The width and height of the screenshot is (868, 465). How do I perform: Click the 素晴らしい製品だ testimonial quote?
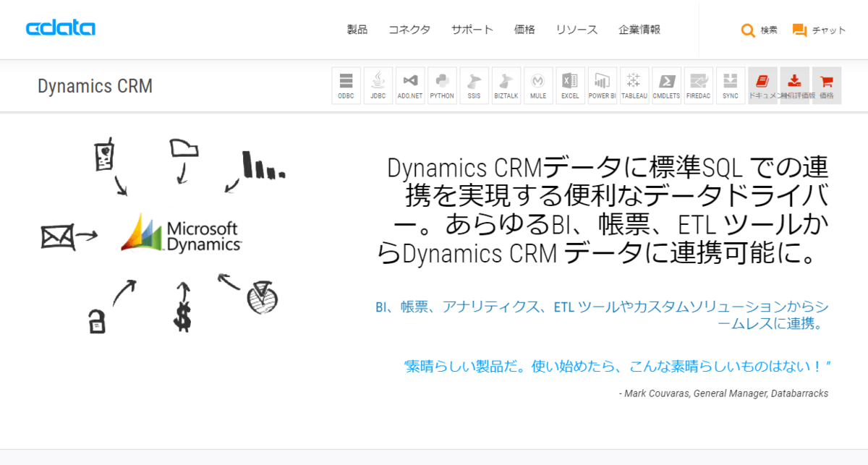(617, 366)
